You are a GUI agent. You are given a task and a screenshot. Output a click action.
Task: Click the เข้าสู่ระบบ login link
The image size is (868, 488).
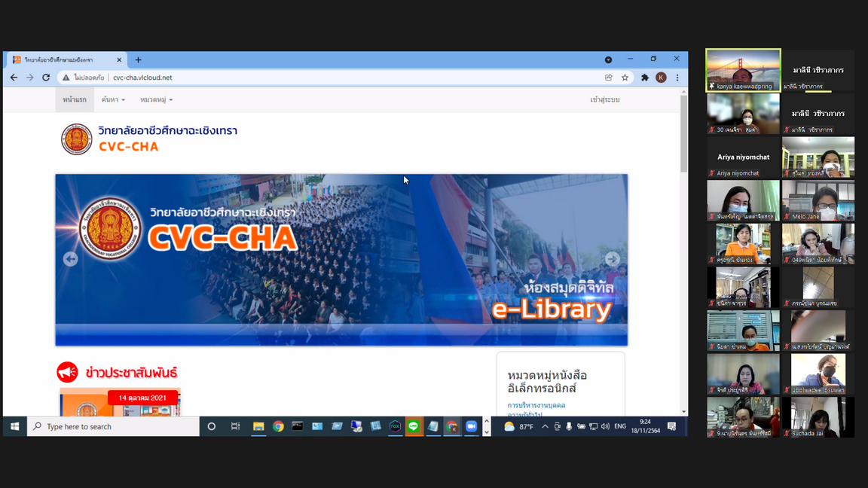604,99
